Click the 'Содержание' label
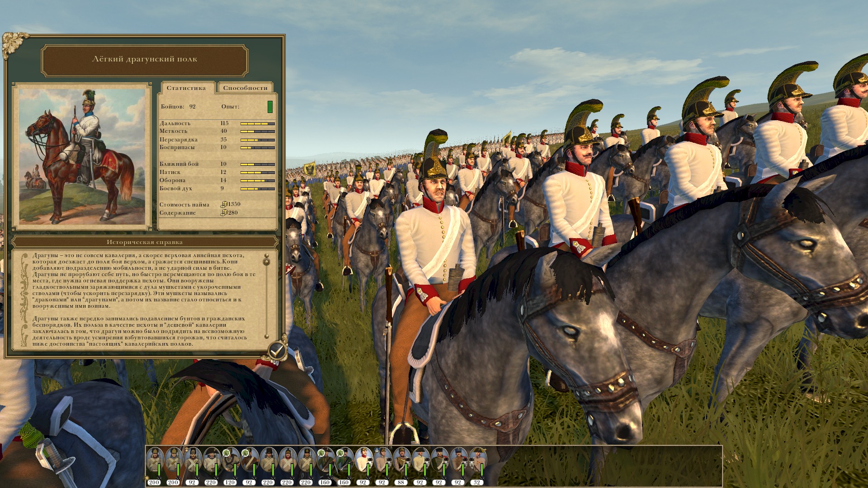Image resolution: width=868 pixels, height=488 pixels. tap(178, 213)
